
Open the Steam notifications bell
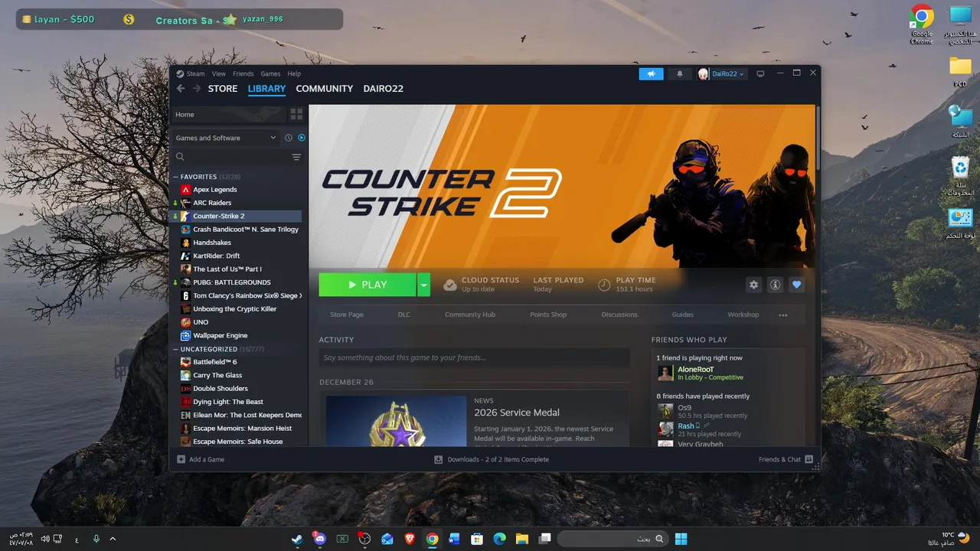pyautogui.click(x=679, y=73)
